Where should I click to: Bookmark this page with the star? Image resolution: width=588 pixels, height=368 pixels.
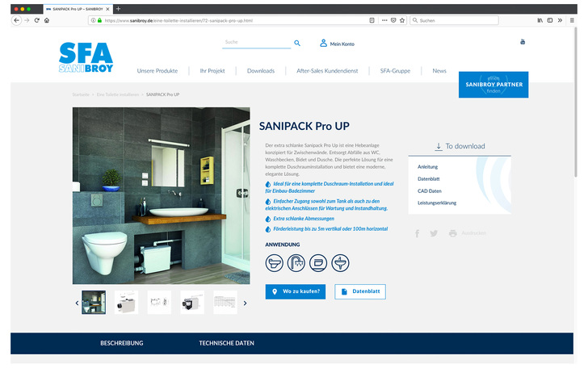point(402,19)
